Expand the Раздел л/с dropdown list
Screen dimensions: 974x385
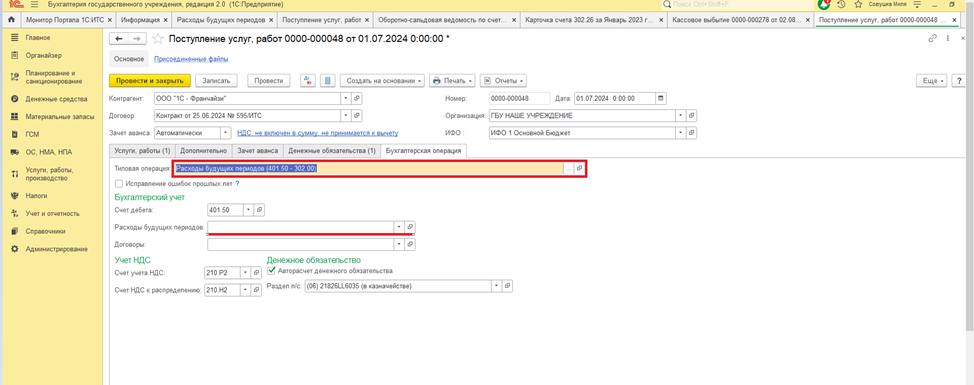pos(496,286)
